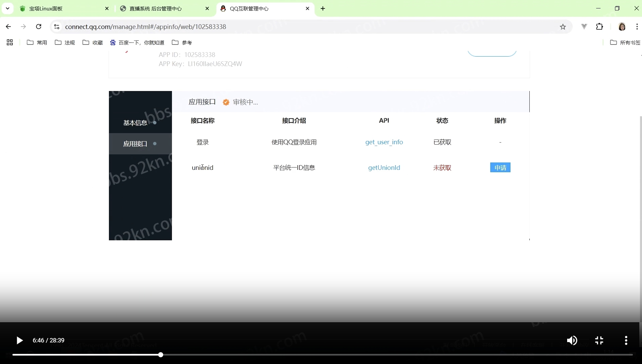Open the extensions puzzle icon
Viewport: 642px width, 364px height.
(x=600, y=27)
